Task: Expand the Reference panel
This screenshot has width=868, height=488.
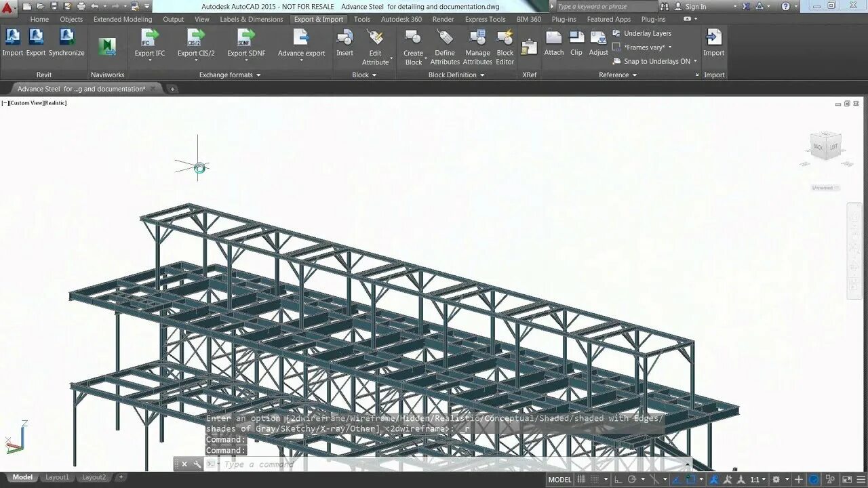Action: [618, 75]
